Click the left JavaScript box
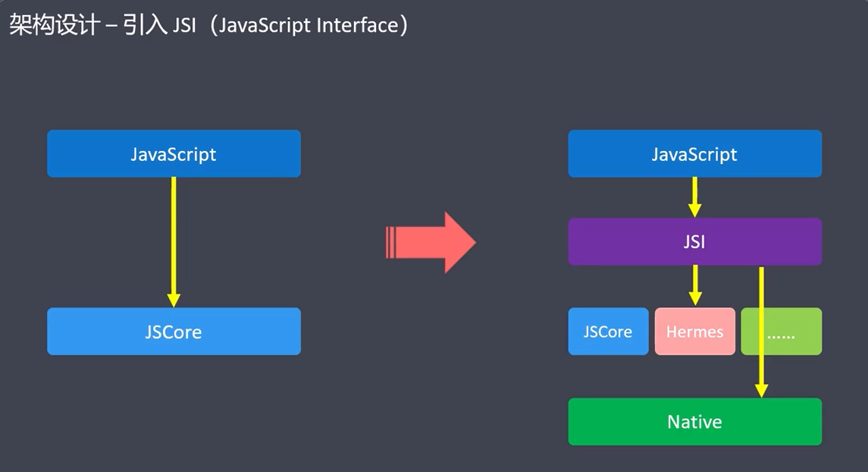Screen dimensions: 868x472 (174, 154)
